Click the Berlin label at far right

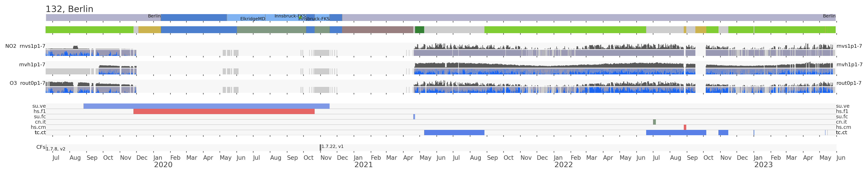tap(829, 16)
